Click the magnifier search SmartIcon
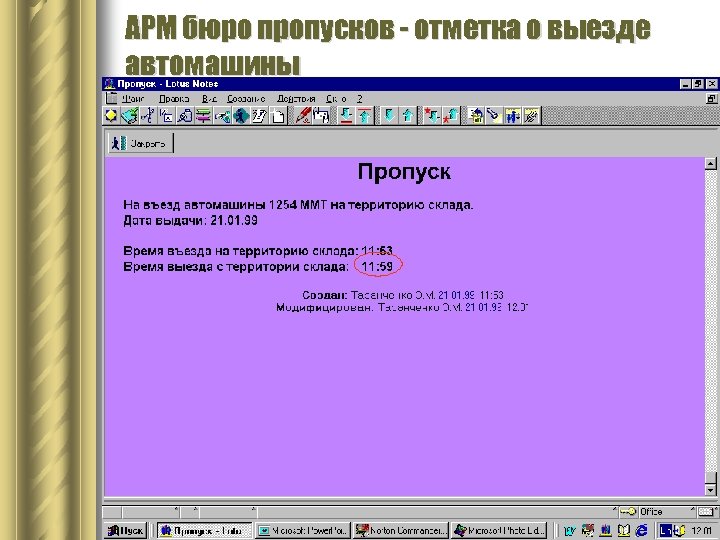This screenshot has width=720, height=540. click(185, 116)
